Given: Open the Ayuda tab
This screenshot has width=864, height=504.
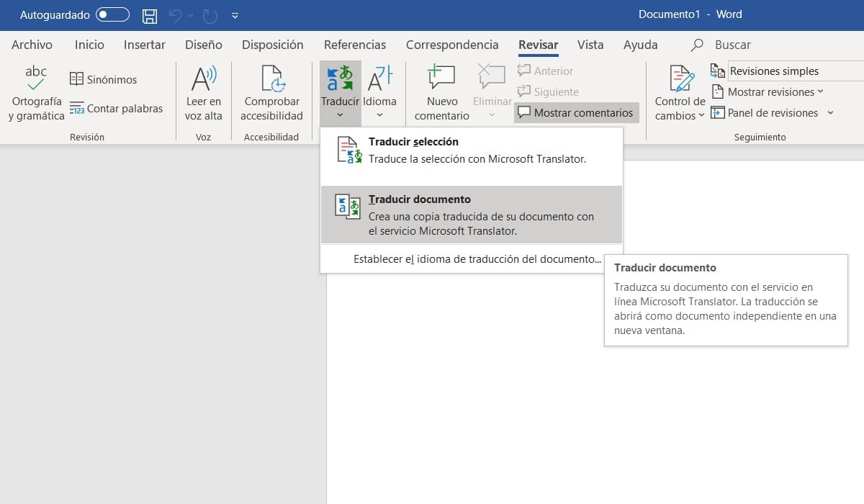Looking at the screenshot, I should [641, 45].
